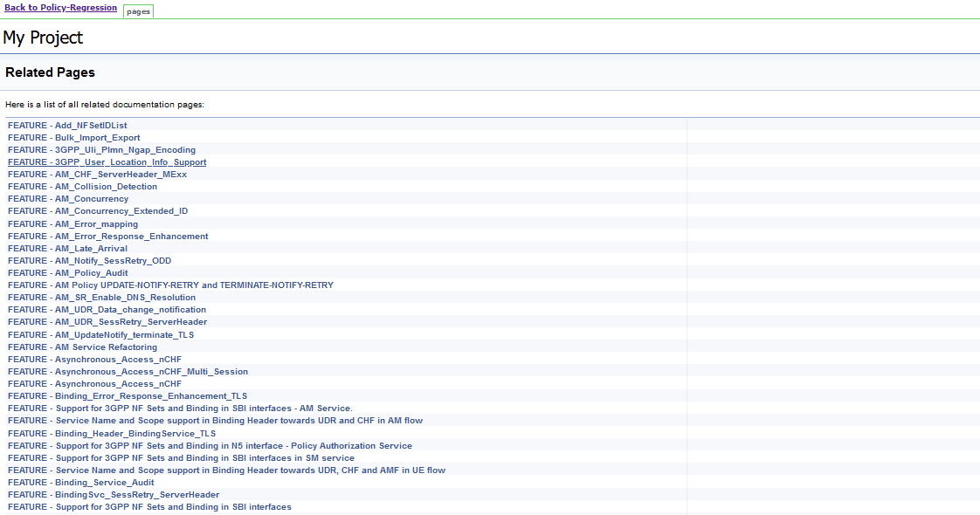Viewport: 980px width, 515px height.
Task: Open FEATURE - AM_Collision_Detection page
Action: [x=82, y=186]
